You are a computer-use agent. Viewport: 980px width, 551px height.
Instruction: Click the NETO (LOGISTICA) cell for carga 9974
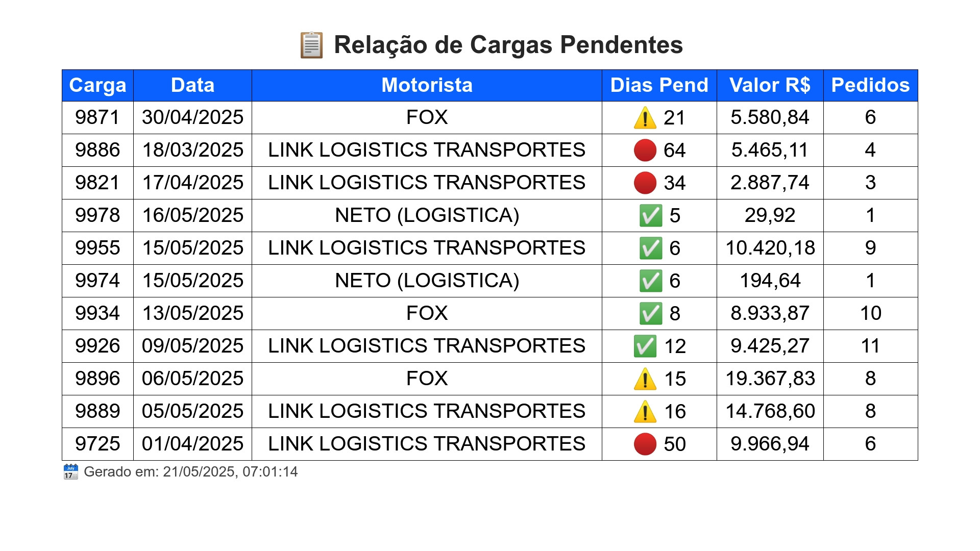427,281
